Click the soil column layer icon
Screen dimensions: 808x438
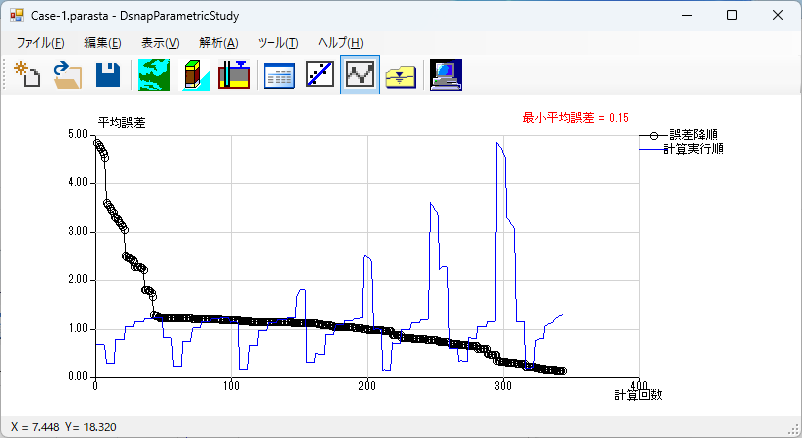pos(194,75)
